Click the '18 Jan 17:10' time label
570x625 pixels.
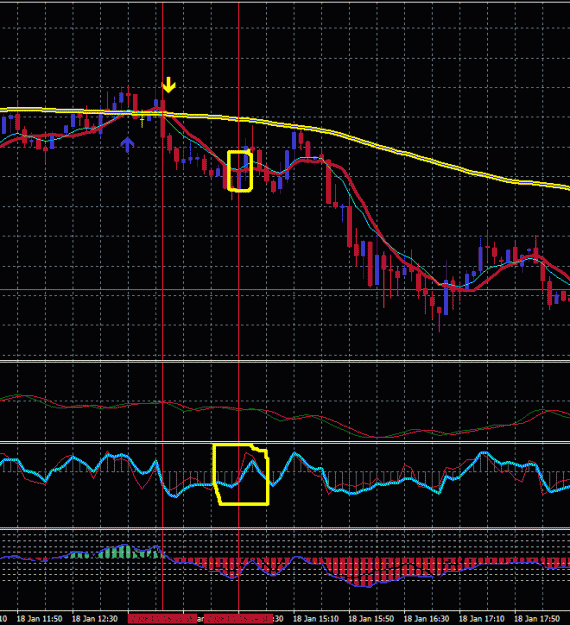coord(482,619)
